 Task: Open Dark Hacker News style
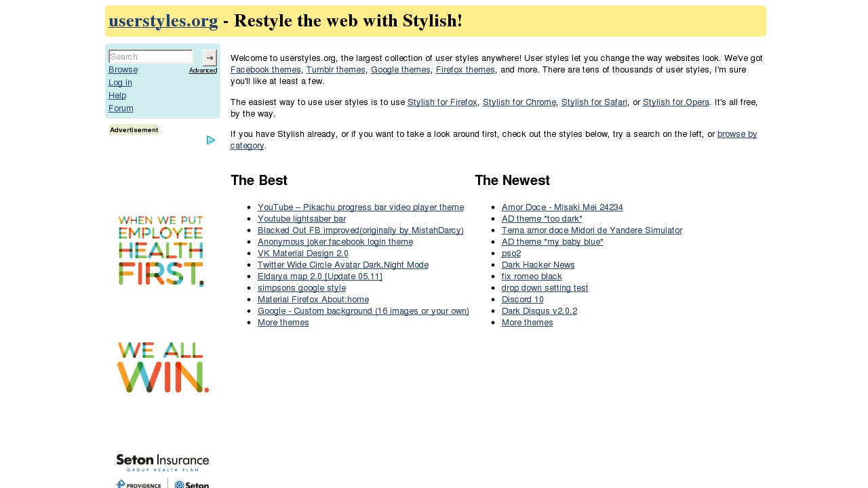pyautogui.click(x=538, y=265)
